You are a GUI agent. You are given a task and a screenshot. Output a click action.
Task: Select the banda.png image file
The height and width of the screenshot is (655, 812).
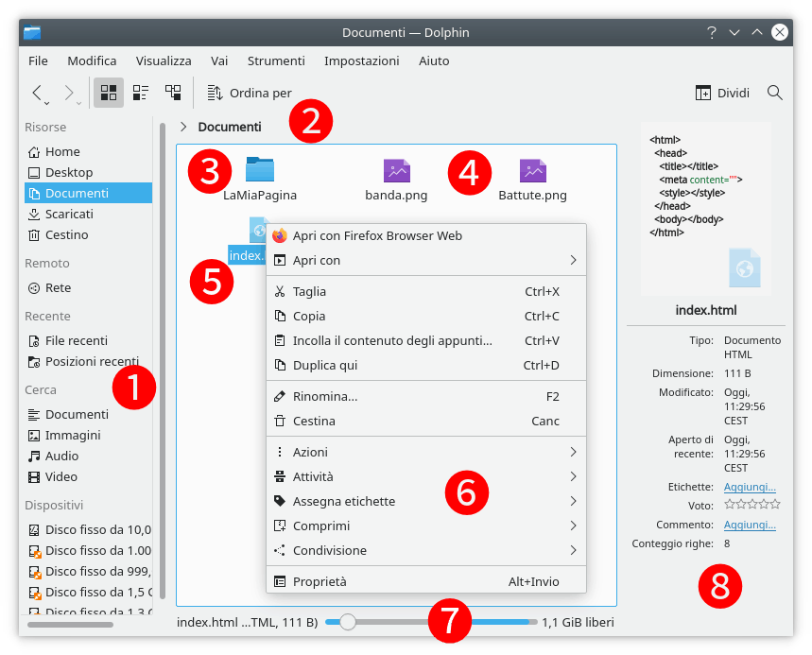point(396,171)
